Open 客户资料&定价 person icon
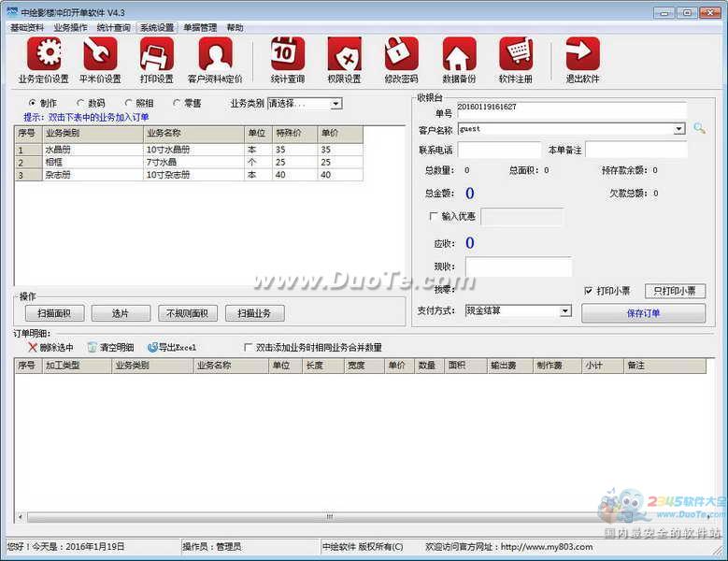The image size is (728, 561). tap(215, 55)
